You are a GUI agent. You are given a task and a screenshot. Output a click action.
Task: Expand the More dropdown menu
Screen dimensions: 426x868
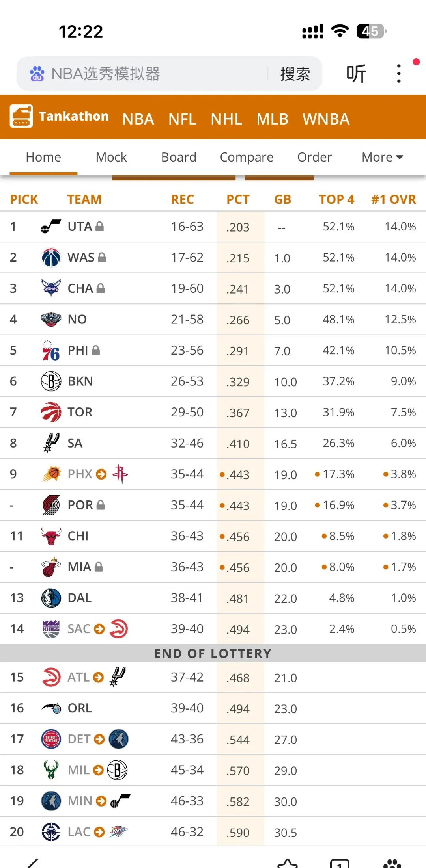tap(382, 157)
